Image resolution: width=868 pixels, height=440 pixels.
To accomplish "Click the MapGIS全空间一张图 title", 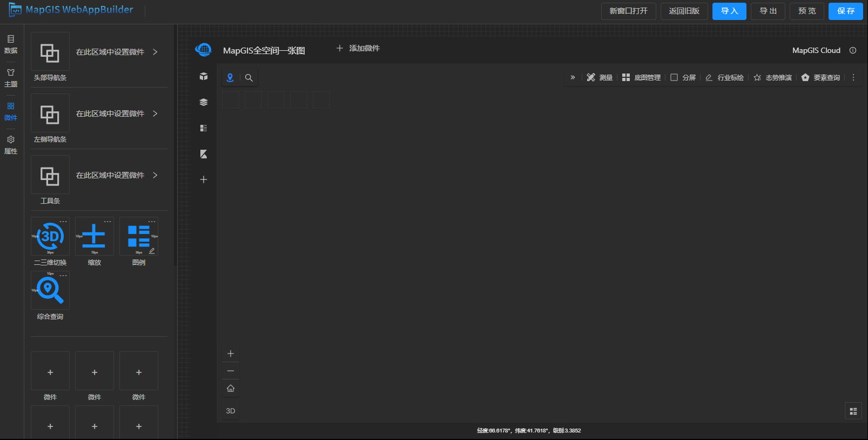I will (x=264, y=50).
